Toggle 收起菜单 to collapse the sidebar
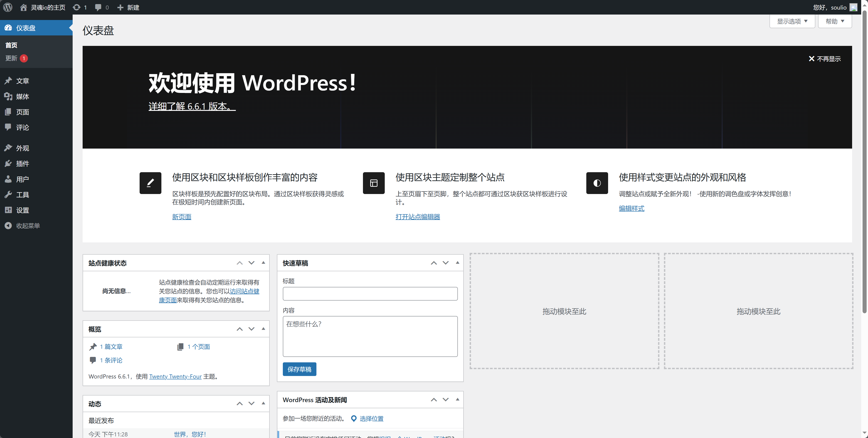The height and width of the screenshot is (438, 868). click(x=9, y=225)
